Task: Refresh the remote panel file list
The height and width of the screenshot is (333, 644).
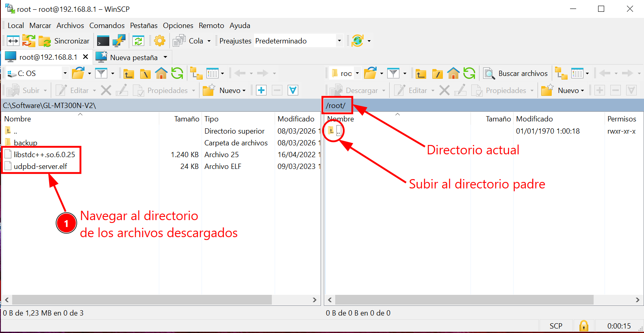Action: [469, 74]
